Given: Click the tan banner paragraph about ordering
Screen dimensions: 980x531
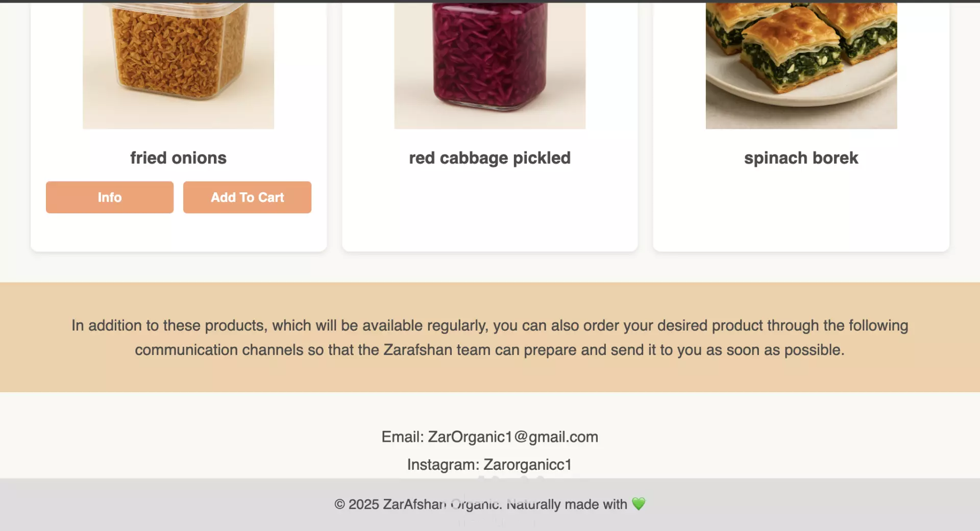Looking at the screenshot, I should tap(490, 338).
